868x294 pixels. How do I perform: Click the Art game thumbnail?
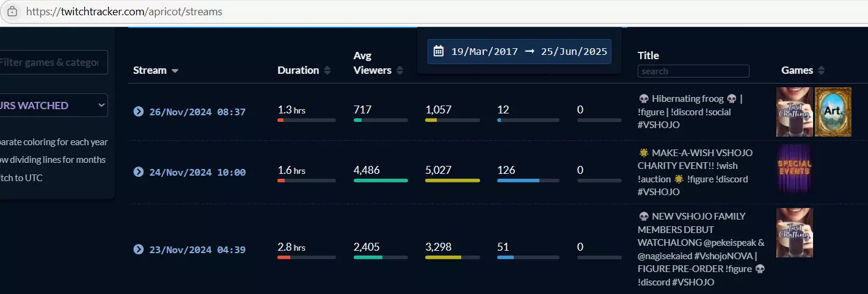click(833, 112)
